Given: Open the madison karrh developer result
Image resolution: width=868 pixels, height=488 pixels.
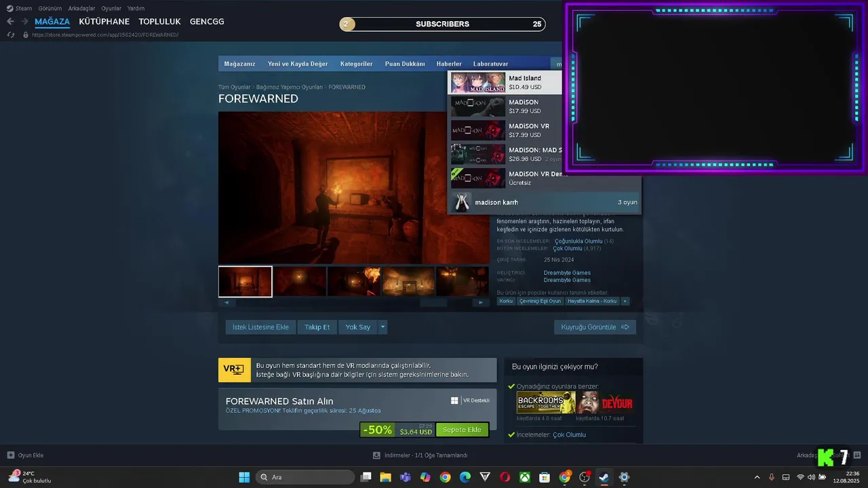Looking at the screenshot, I should pyautogui.click(x=544, y=202).
